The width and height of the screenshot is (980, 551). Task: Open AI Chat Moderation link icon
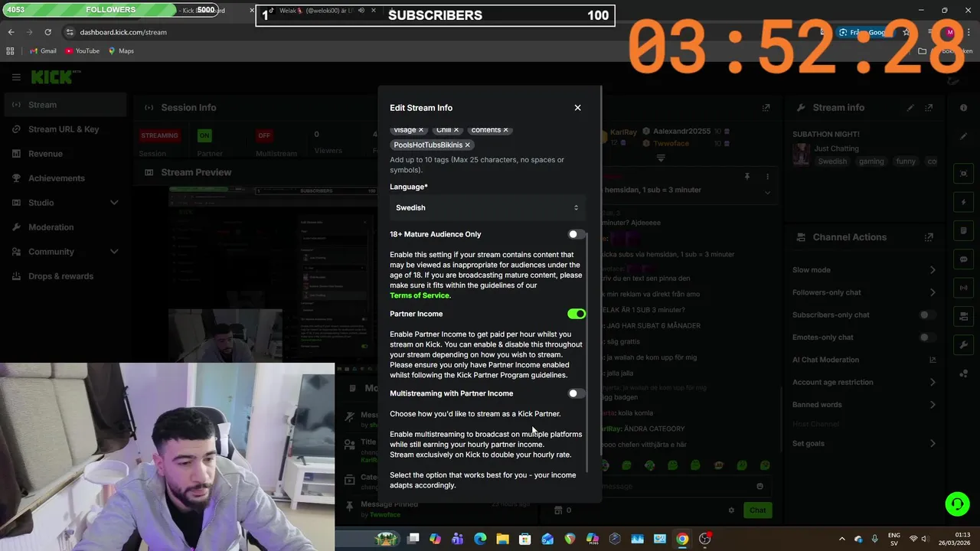[933, 360]
